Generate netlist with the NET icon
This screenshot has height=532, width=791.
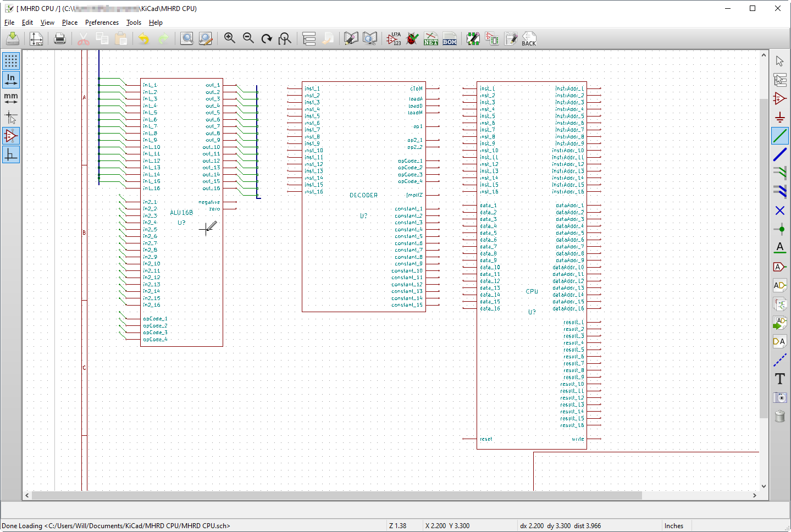tap(431, 38)
